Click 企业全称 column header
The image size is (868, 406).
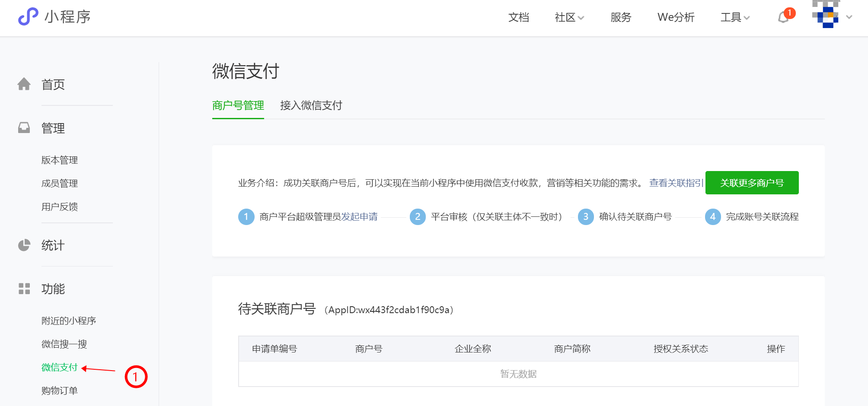point(473,349)
